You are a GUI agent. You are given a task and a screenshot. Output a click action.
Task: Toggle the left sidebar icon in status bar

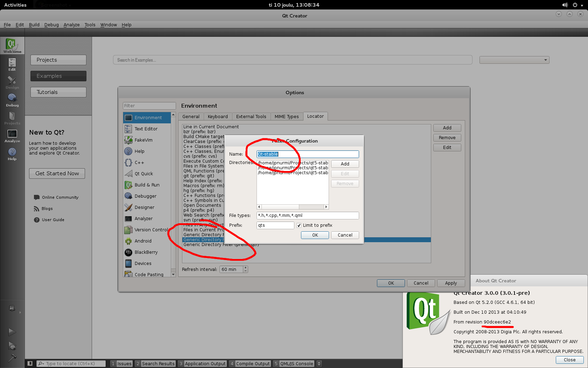30,363
